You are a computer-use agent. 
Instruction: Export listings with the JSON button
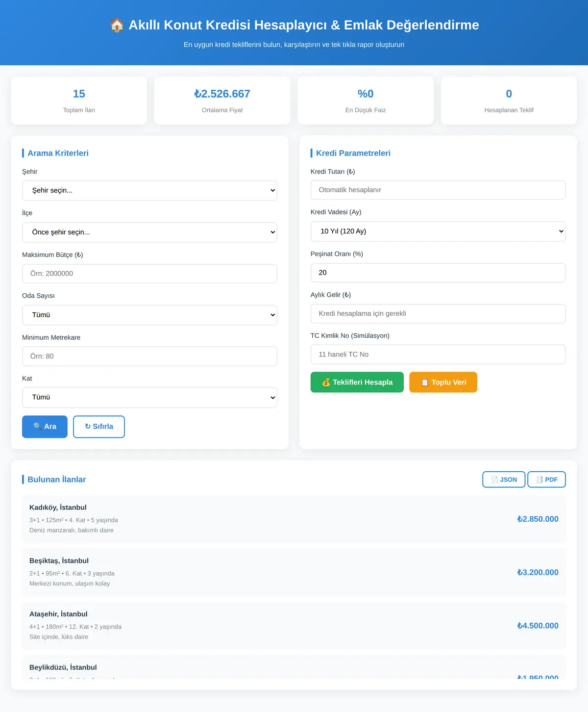coord(504,480)
